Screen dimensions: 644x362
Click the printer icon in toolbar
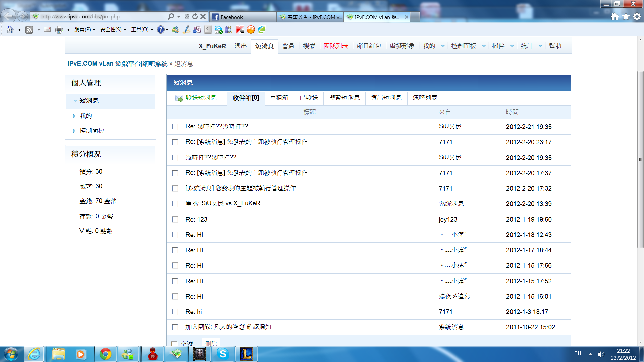[59, 30]
